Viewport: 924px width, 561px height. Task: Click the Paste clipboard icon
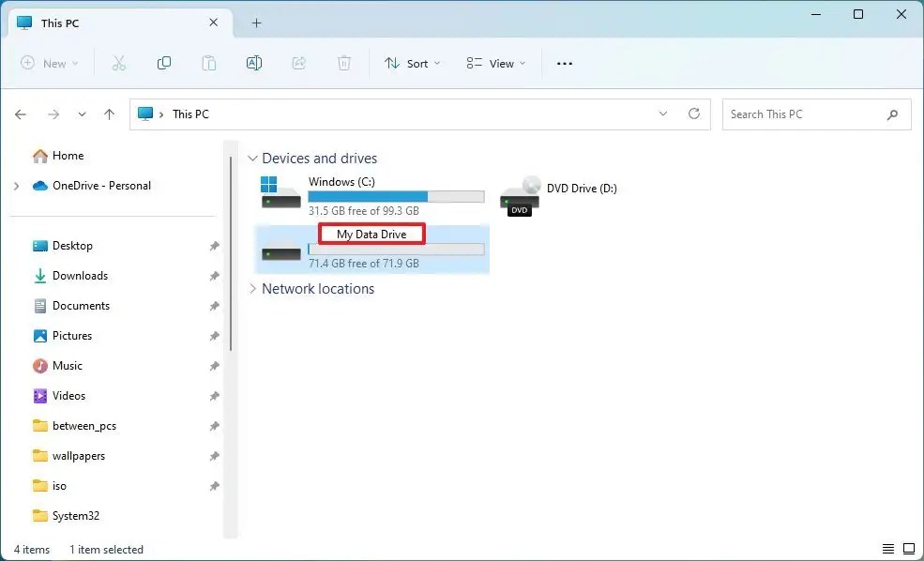pyautogui.click(x=208, y=63)
